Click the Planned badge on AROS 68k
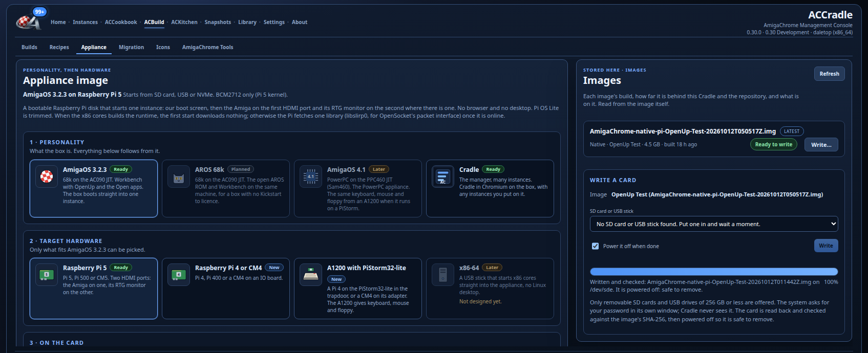This screenshot has height=353, width=868. 241,169
